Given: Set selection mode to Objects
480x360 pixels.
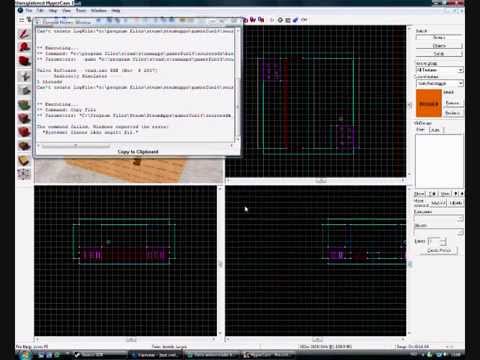Looking at the screenshot, I should tap(439, 46).
